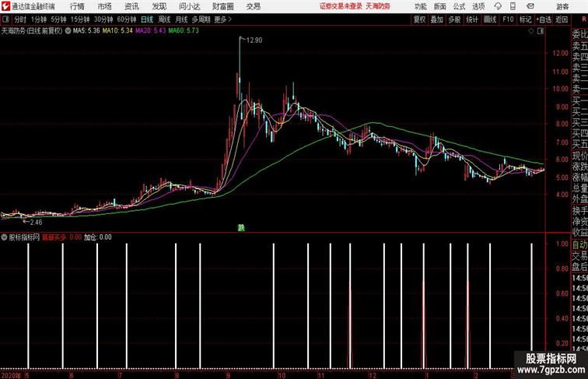The image size is (588, 379).
Task: Click month 12 on the time axis
Action: coord(372,375)
